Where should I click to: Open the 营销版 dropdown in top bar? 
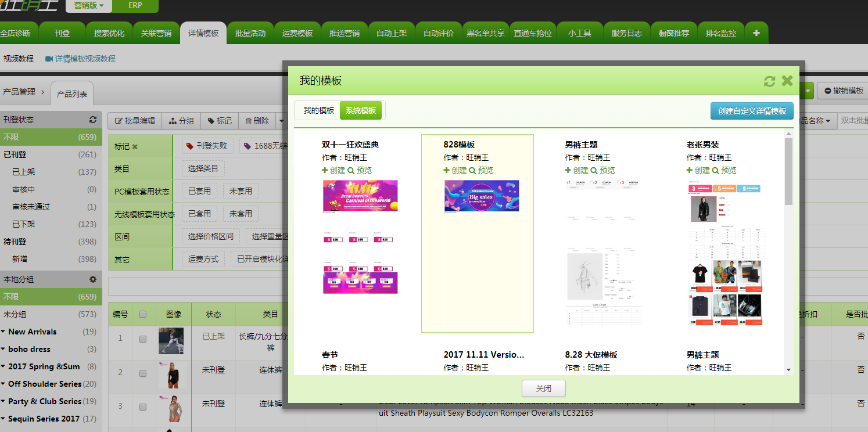89,6
